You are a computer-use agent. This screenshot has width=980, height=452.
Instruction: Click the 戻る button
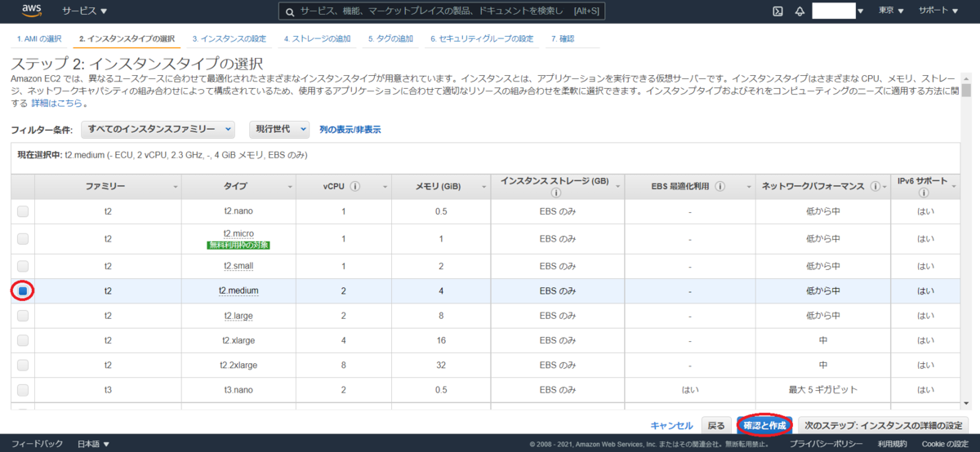pos(716,425)
